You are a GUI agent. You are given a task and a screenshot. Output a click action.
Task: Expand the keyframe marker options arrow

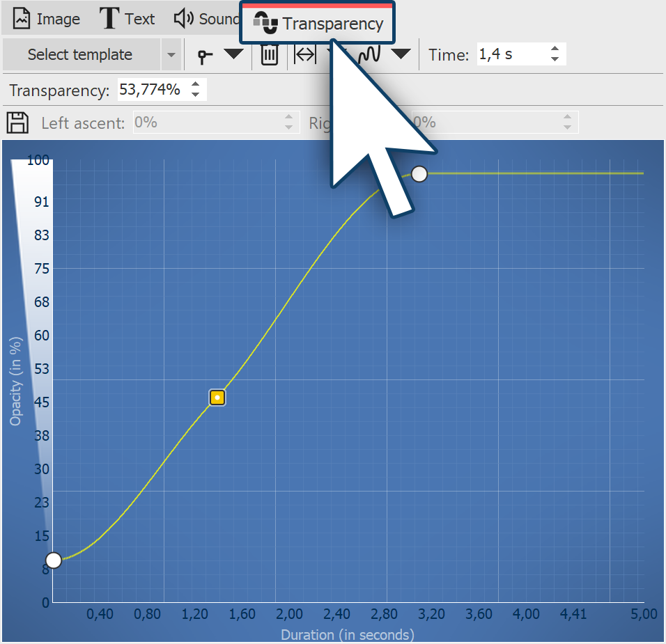tap(233, 54)
